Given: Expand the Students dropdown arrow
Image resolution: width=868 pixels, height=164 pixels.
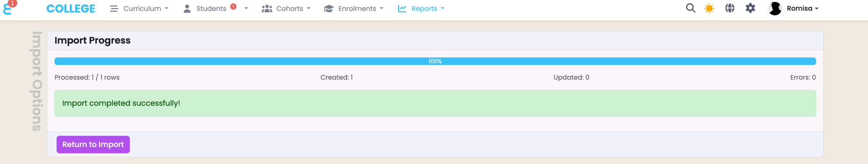Looking at the screenshot, I should [x=246, y=8].
